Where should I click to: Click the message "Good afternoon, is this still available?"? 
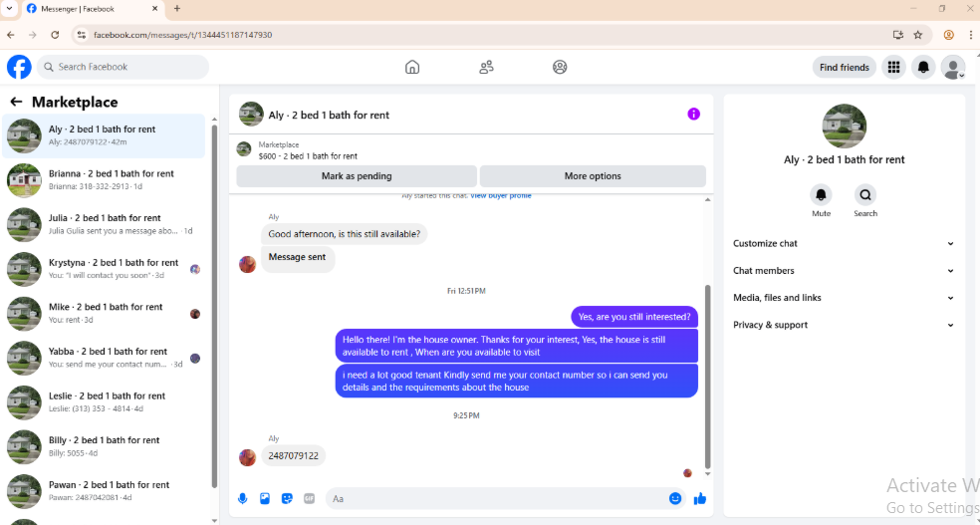tap(345, 234)
